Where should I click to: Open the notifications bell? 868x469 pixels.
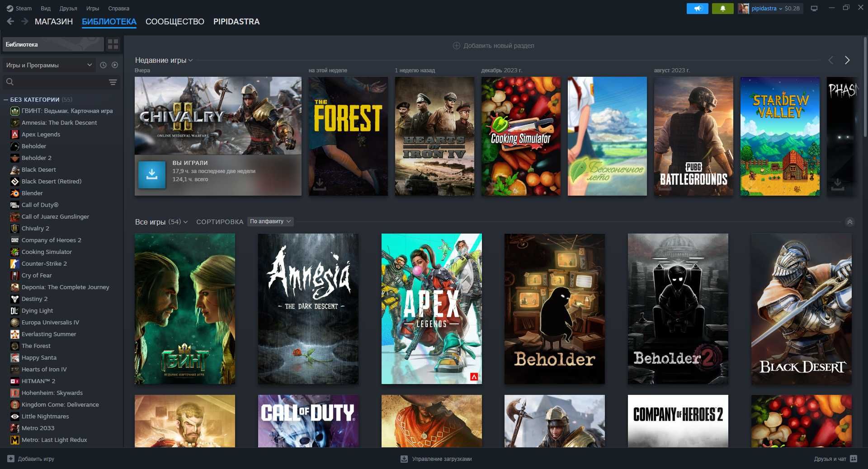[722, 8]
